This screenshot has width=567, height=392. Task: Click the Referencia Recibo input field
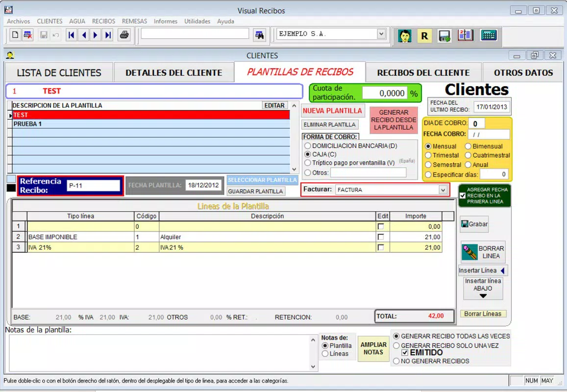[93, 186]
